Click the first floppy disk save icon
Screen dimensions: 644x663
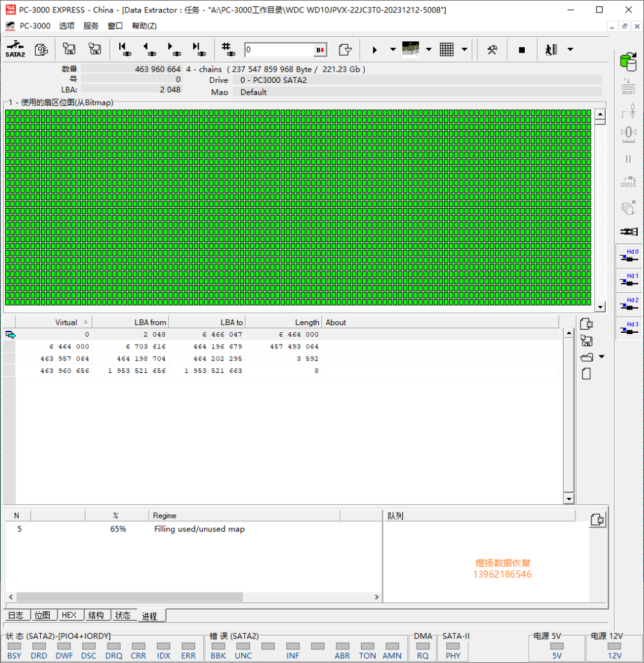coord(69,49)
